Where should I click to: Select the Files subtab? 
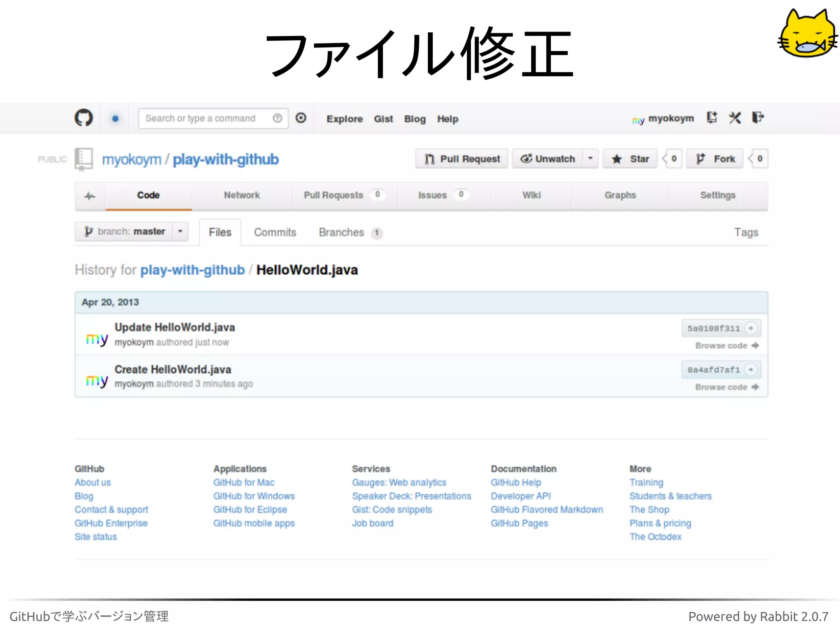pos(220,233)
